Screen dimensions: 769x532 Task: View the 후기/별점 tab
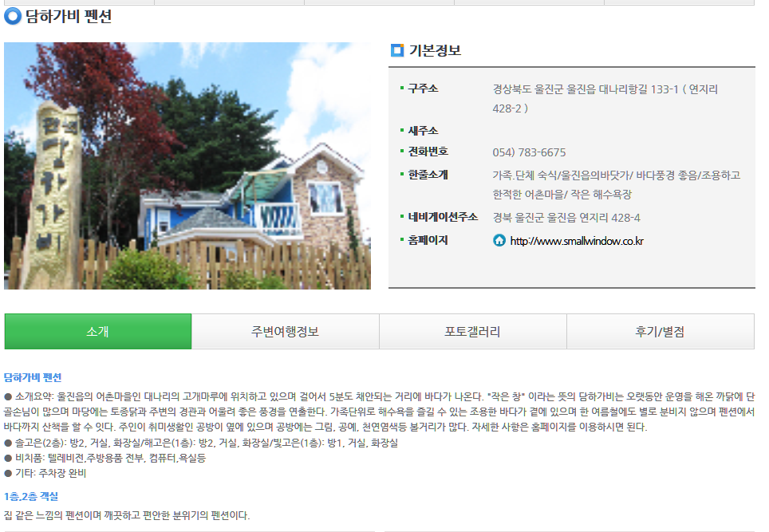click(661, 332)
